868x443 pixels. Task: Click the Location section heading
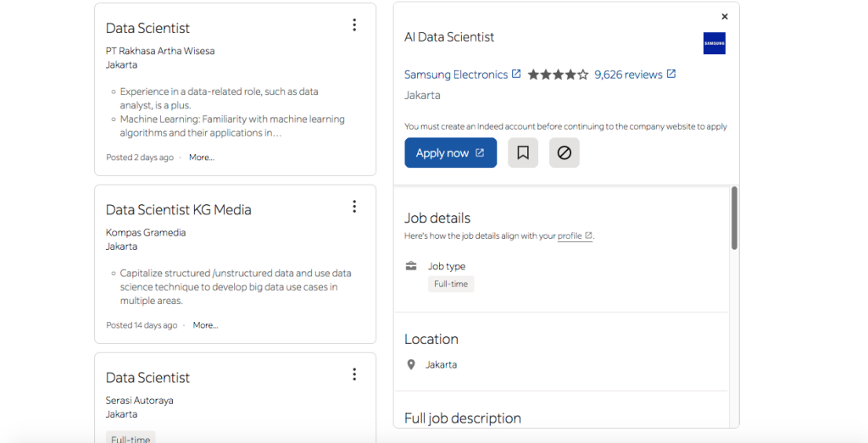click(431, 339)
